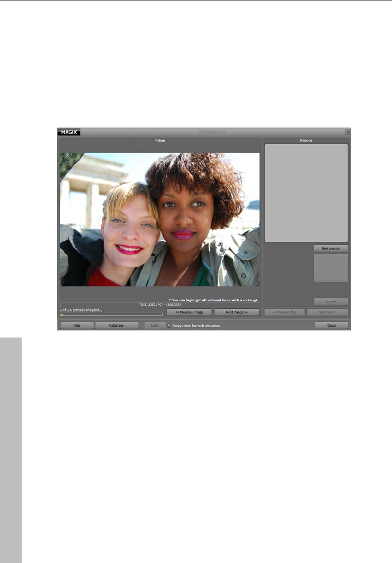Go to the Previous face

pyautogui.click(x=284, y=313)
